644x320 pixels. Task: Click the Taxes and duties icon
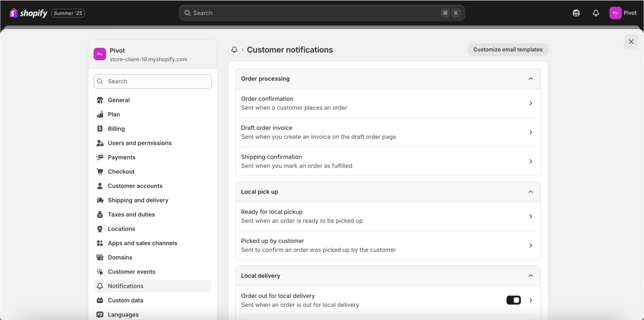tap(100, 214)
